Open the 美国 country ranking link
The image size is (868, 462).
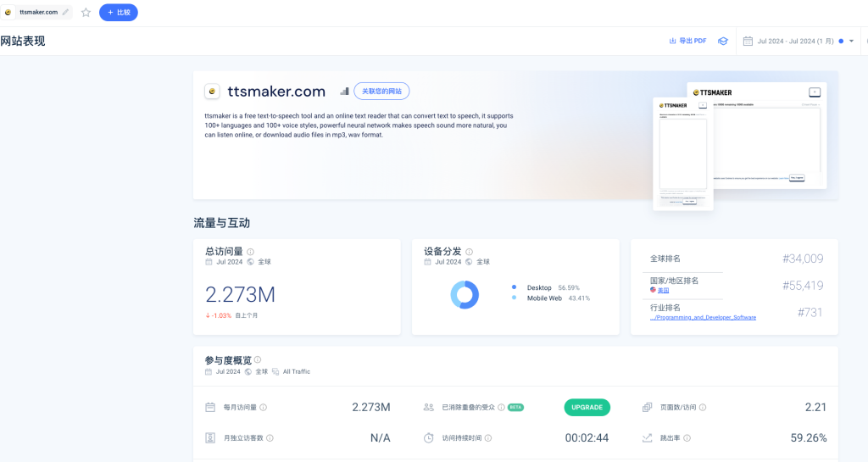(x=663, y=291)
